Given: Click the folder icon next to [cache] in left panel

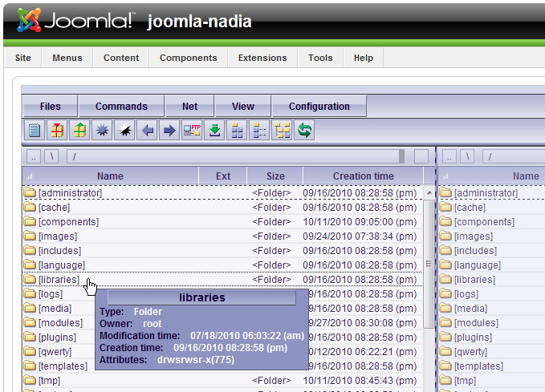Looking at the screenshot, I should (30, 208).
